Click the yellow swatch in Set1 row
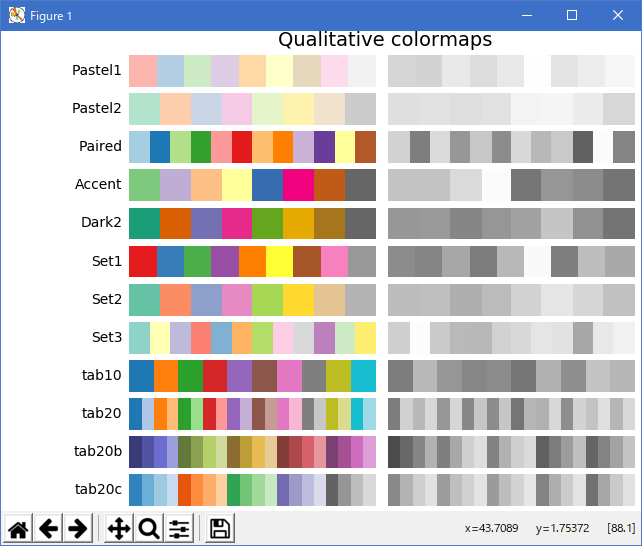Screen dimensions: 642x546 pyautogui.click(x=280, y=261)
